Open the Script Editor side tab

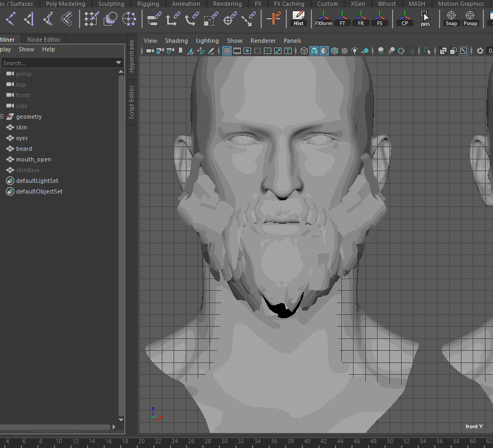132,102
